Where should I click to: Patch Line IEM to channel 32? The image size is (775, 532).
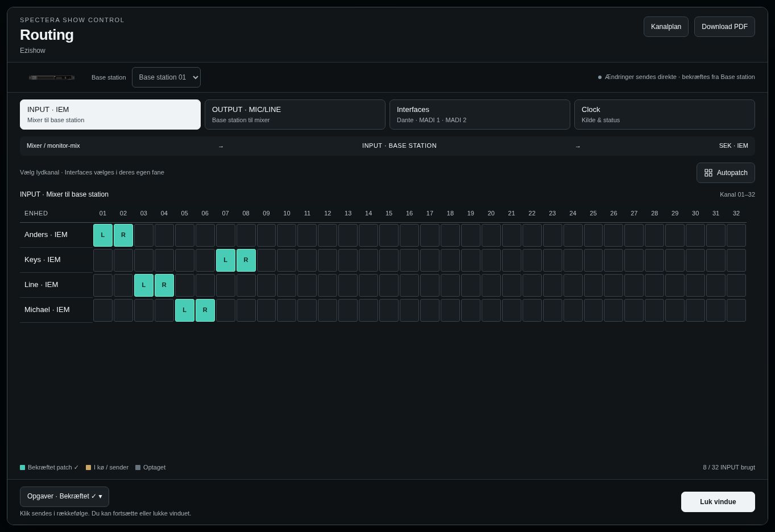click(736, 285)
